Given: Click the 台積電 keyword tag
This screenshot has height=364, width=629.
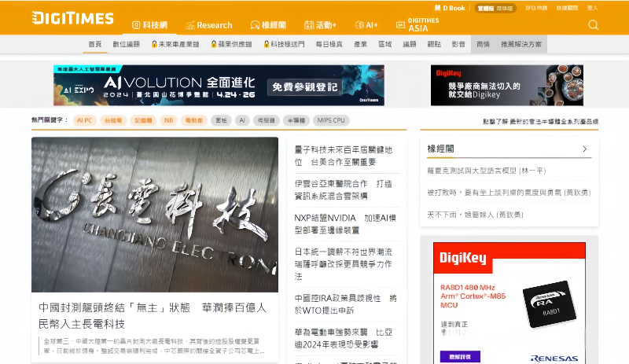Looking at the screenshot, I should coord(113,120).
